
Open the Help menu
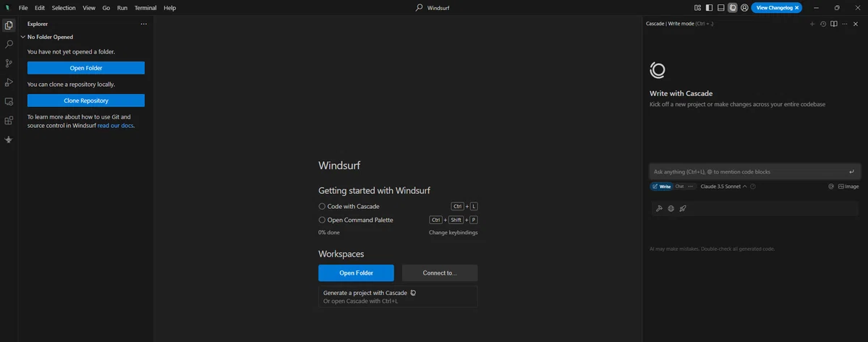tap(170, 7)
